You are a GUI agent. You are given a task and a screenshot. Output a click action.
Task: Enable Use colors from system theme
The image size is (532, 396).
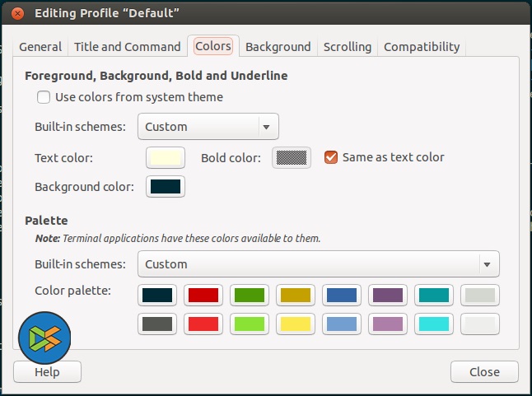coord(44,97)
